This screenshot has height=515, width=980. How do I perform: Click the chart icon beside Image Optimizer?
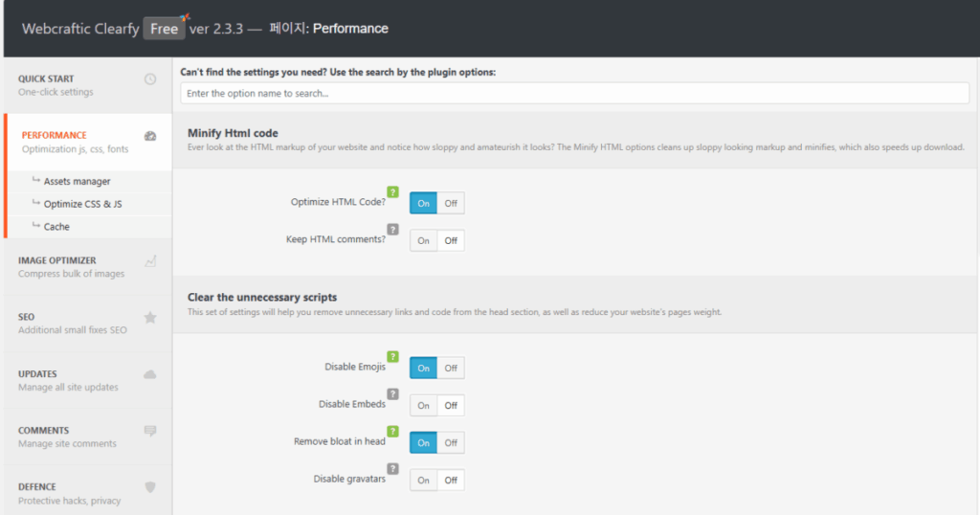click(x=150, y=260)
